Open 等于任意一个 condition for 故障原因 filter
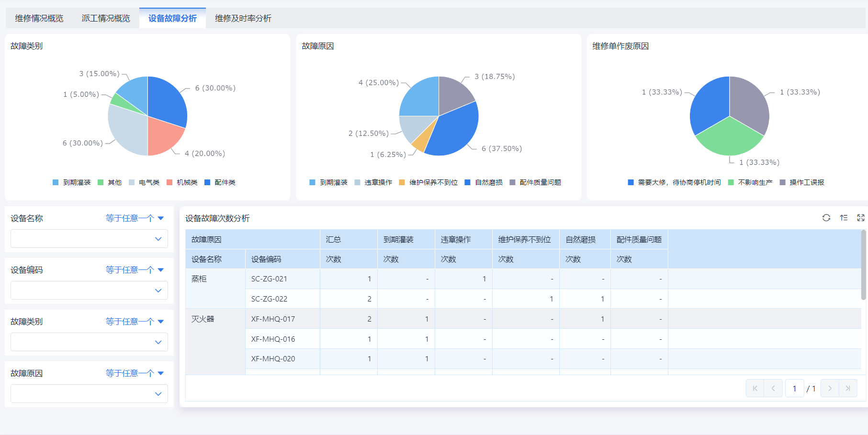 point(135,373)
